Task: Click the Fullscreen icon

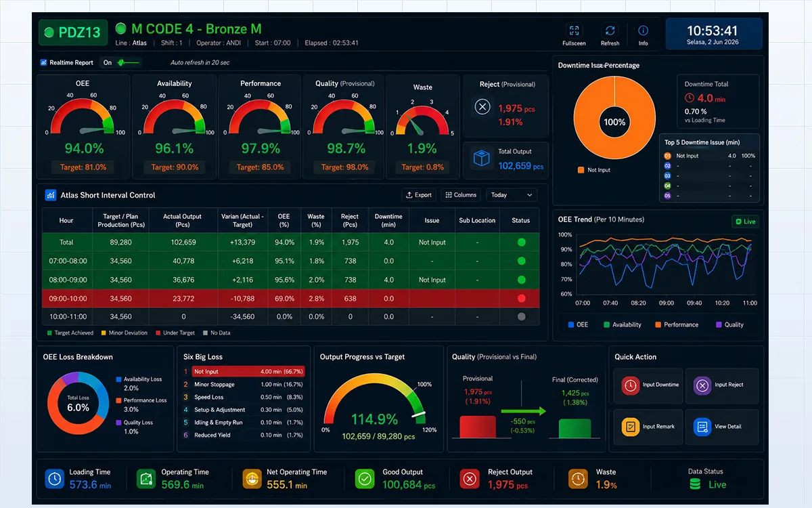Action: pos(574,30)
